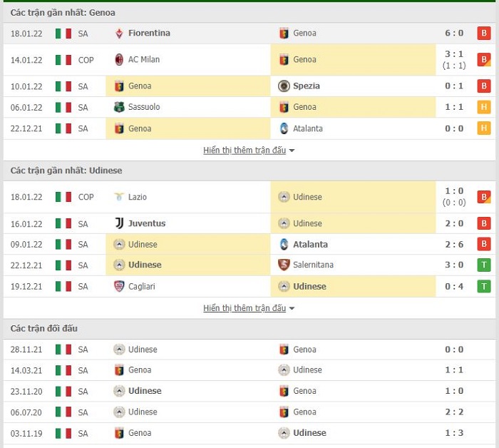
Task: Open the 23.11.20 Udinese 1:0 Genoa match
Action: coord(249,392)
